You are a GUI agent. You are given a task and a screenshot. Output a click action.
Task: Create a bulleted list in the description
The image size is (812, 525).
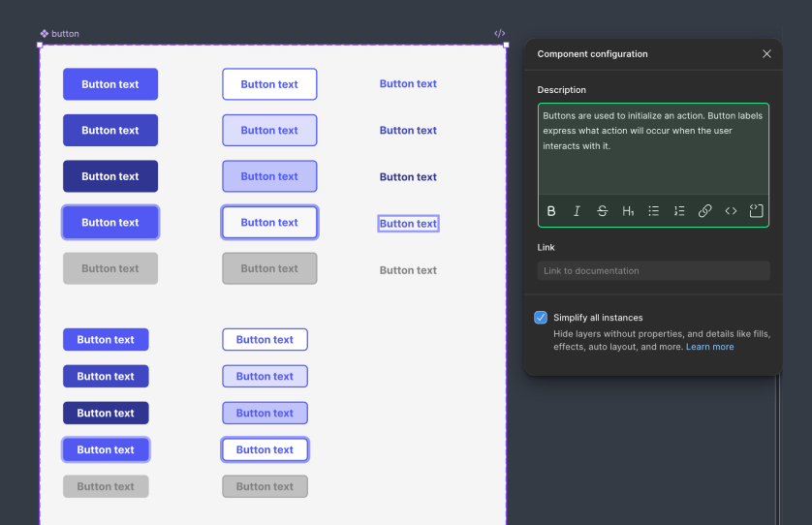click(x=653, y=211)
